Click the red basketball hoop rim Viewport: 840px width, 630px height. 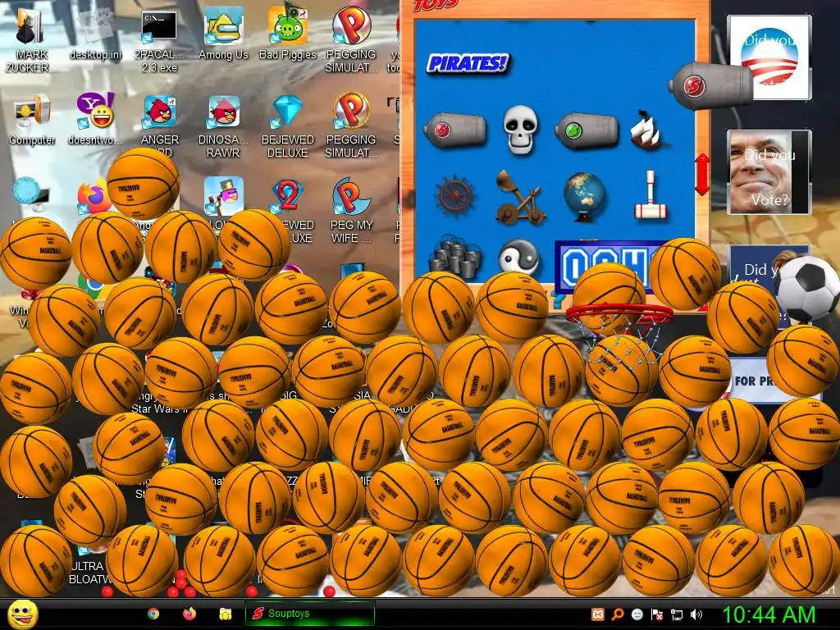[619, 313]
